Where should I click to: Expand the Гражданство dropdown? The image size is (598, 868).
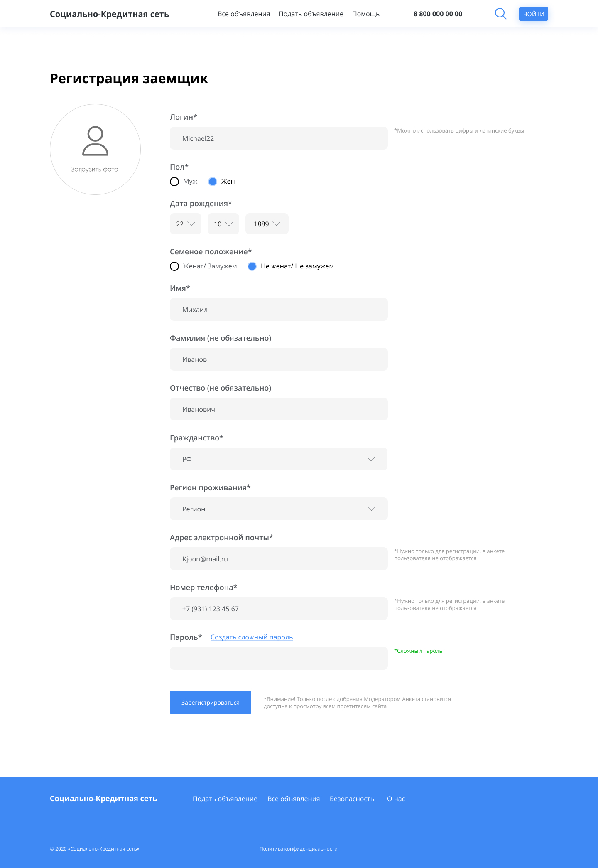pyautogui.click(x=279, y=459)
